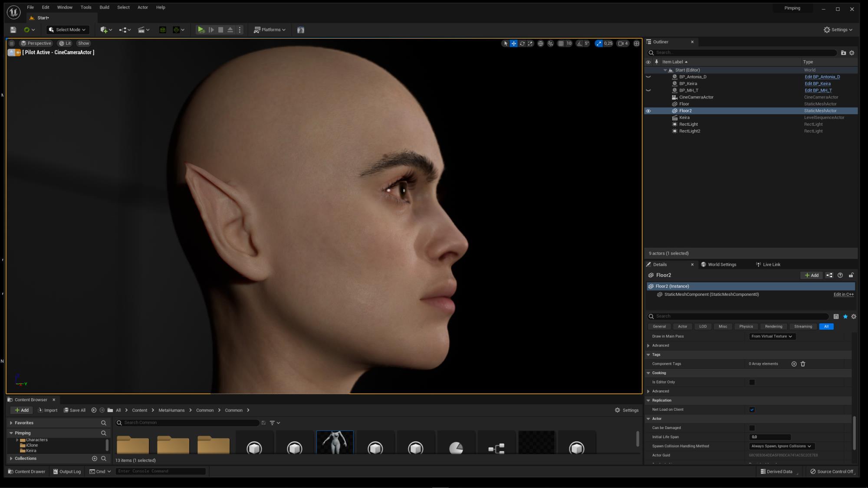Open Platforms dropdown
Image resolution: width=868 pixels, height=488 pixels.
(x=270, y=30)
